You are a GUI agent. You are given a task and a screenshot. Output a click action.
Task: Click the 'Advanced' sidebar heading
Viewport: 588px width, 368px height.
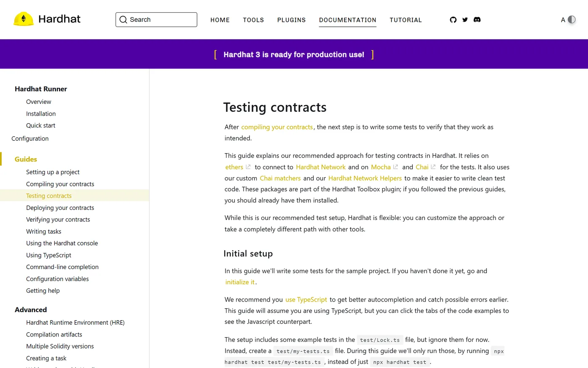pos(31,310)
